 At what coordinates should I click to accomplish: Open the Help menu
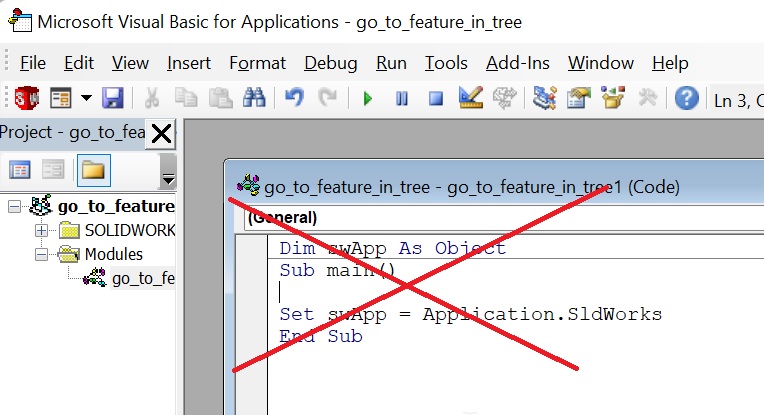[x=670, y=63]
